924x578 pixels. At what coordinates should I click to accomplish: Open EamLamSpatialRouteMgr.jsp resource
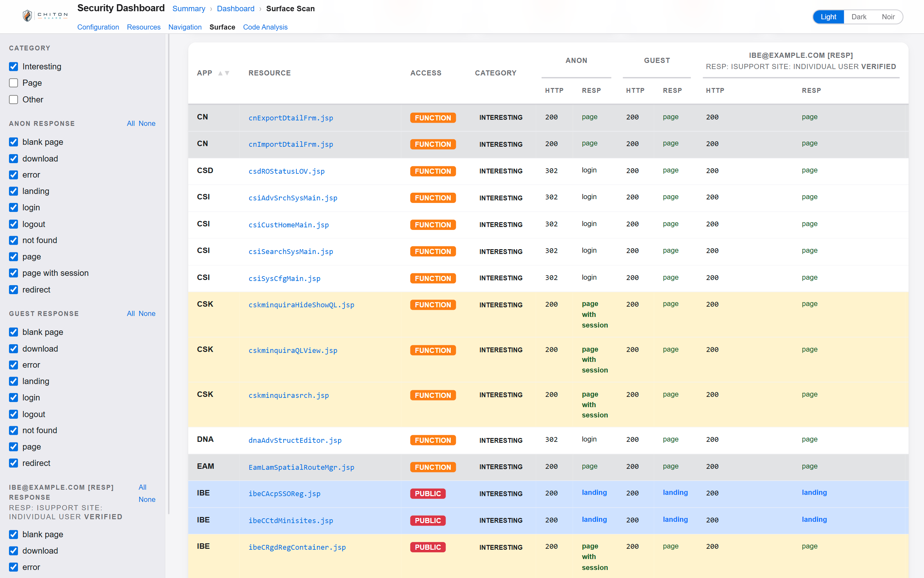point(301,467)
